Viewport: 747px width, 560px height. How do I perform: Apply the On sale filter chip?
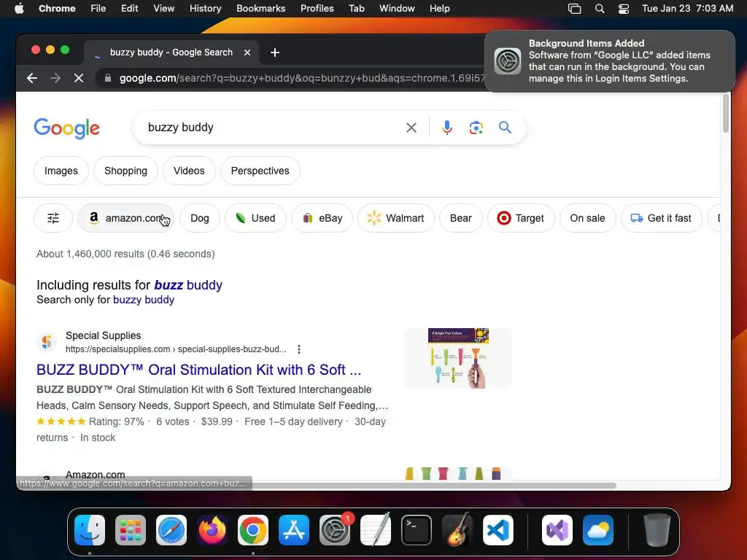pos(587,218)
